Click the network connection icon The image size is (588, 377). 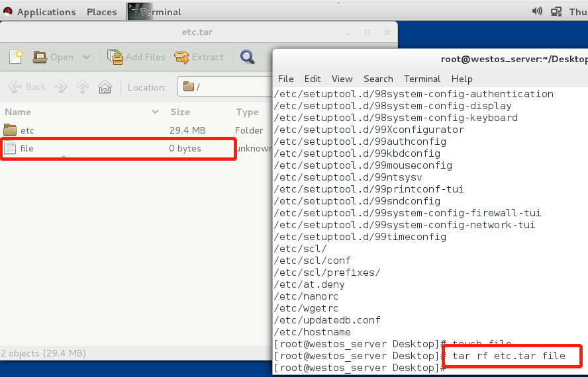(x=556, y=12)
